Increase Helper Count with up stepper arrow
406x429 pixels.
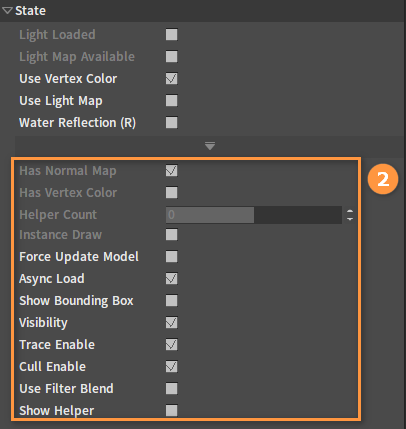350,211
